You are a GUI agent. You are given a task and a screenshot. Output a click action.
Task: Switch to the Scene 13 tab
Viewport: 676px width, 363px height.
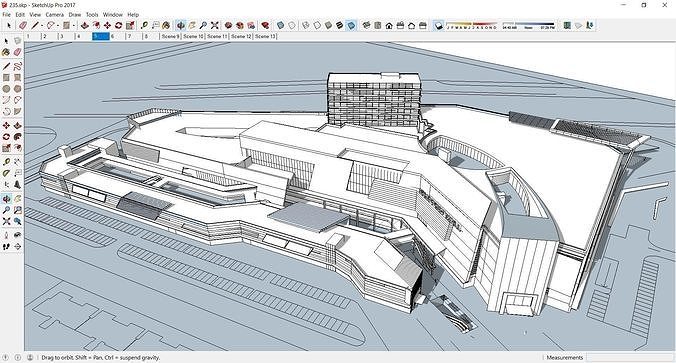tap(265, 36)
